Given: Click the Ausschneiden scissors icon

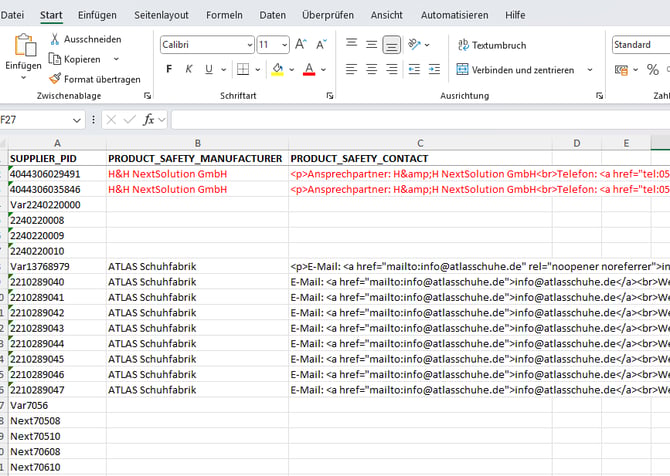Looking at the screenshot, I should coord(55,39).
